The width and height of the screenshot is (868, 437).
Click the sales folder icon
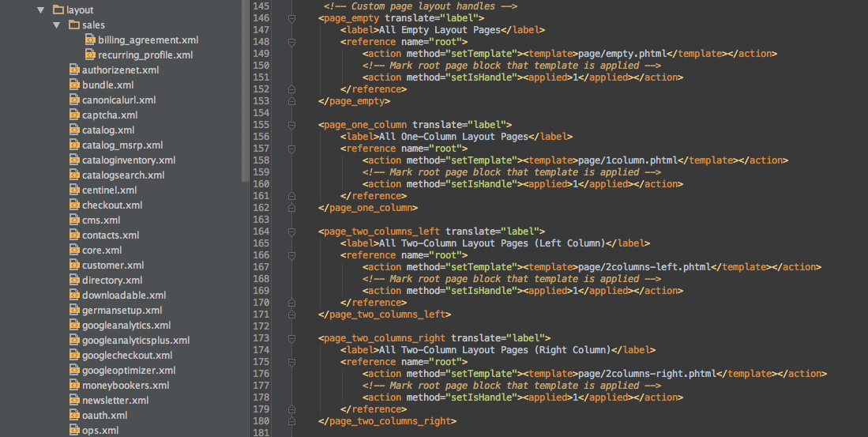coord(73,25)
